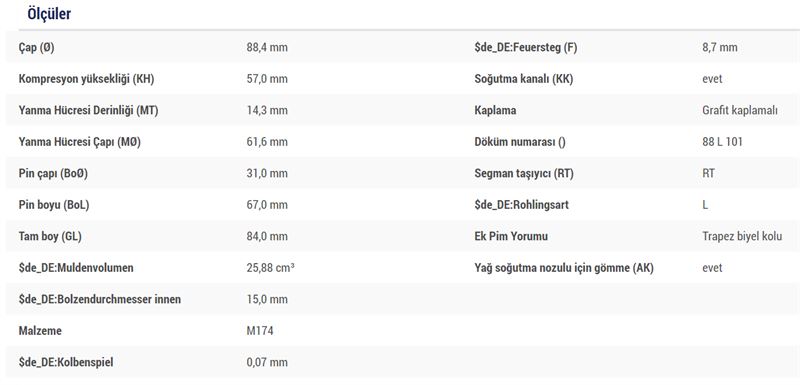Click the 88 L 101 casting number

pos(722,142)
